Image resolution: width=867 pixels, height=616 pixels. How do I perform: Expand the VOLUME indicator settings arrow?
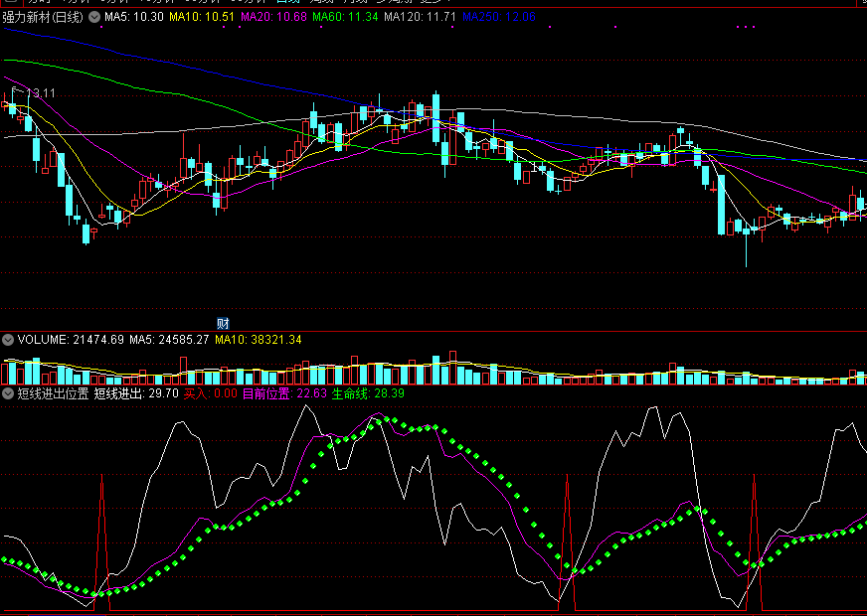point(8,339)
